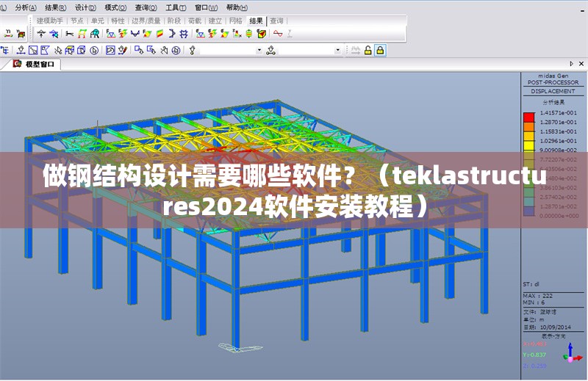Click the circled hand unselect-all icon
The width and height of the screenshot is (588, 381).
(176, 50)
